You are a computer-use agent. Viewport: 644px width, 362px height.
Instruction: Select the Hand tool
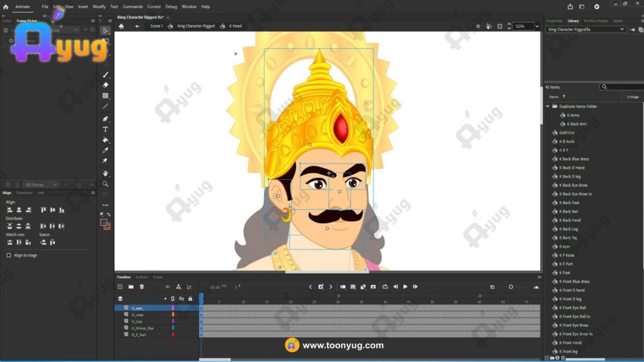pos(106,173)
